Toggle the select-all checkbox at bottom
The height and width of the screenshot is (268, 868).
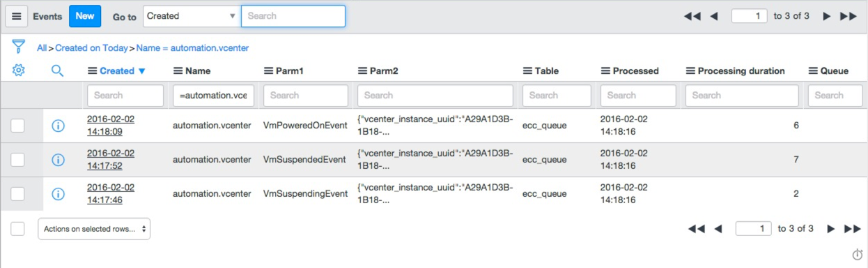(17, 228)
